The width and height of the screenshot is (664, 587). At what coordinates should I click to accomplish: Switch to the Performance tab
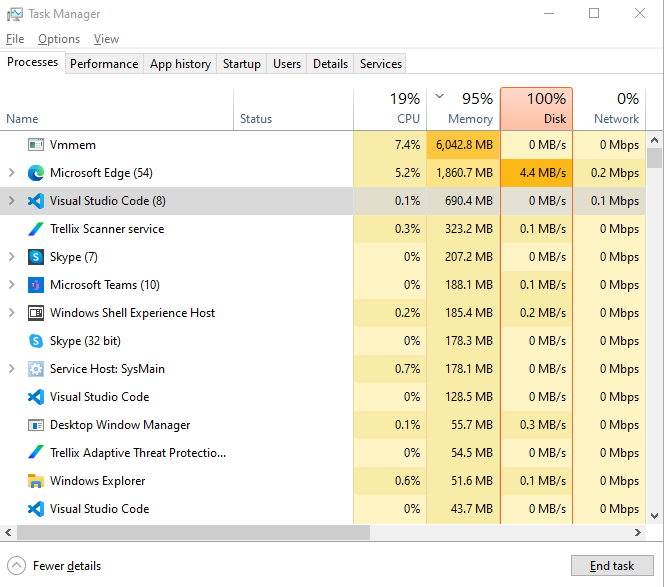[x=104, y=64]
